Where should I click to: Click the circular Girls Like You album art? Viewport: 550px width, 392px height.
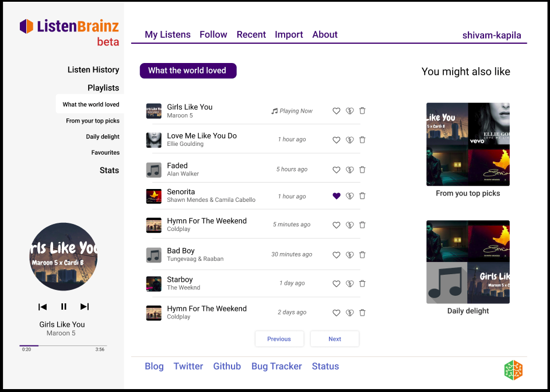click(x=64, y=257)
